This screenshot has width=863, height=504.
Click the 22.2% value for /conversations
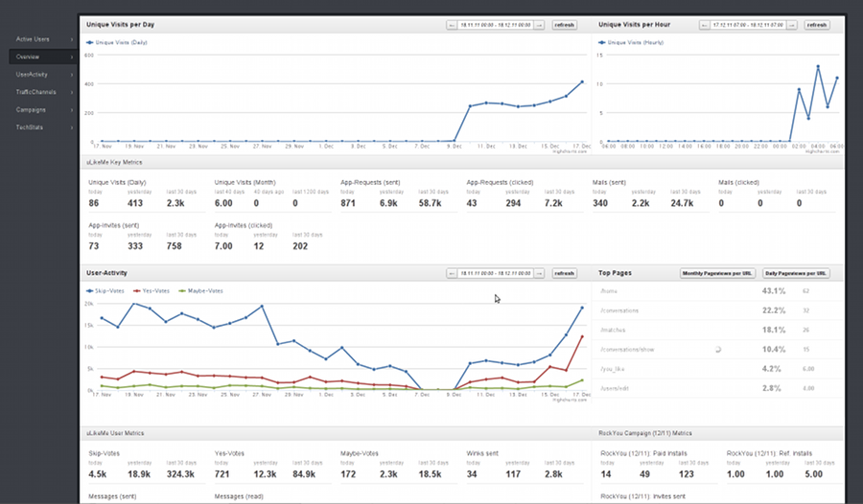(773, 310)
